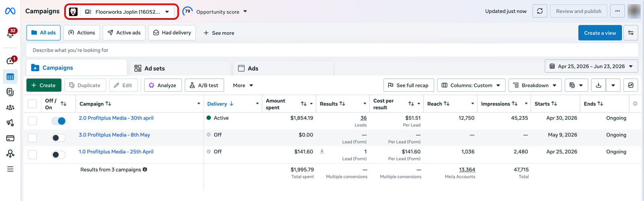Screen dimensions: 644x201
Task: Turn on 3.0 Profitplus Media campaign toggle
Action: pyautogui.click(x=59, y=138)
